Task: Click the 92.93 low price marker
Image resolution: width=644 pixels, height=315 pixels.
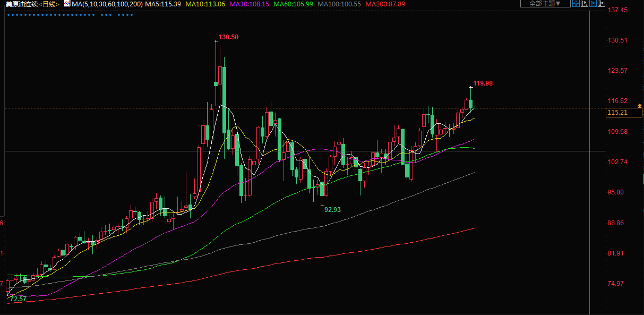Action: click(332, 210)
